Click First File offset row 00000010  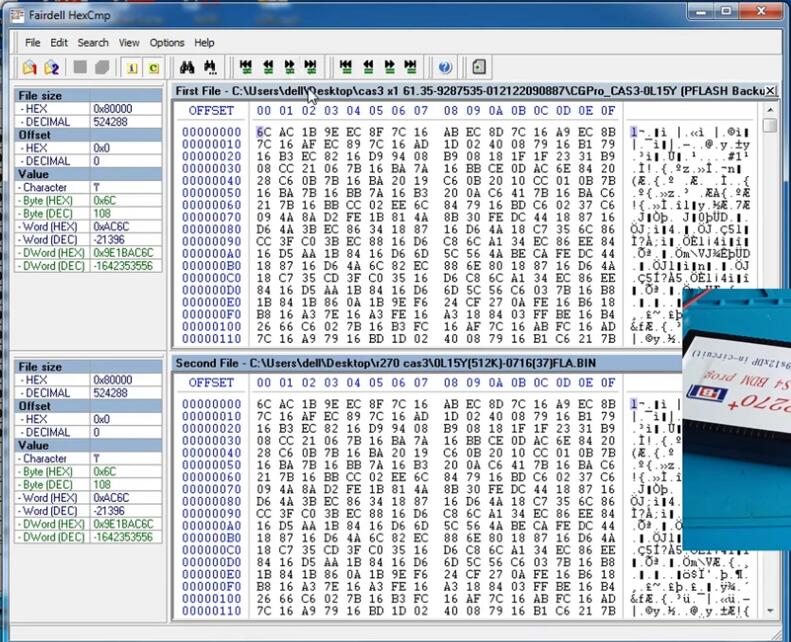[x=211, y=144]
